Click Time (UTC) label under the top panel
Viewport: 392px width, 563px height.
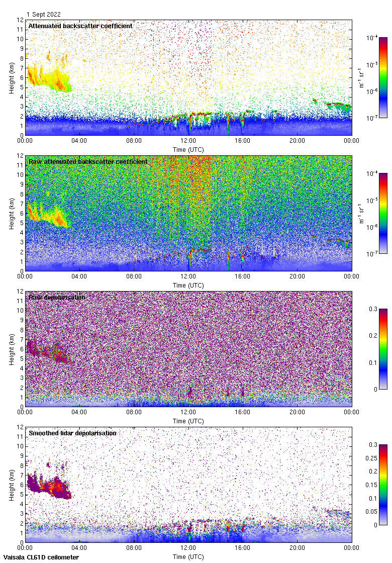(x=188, y=150)
